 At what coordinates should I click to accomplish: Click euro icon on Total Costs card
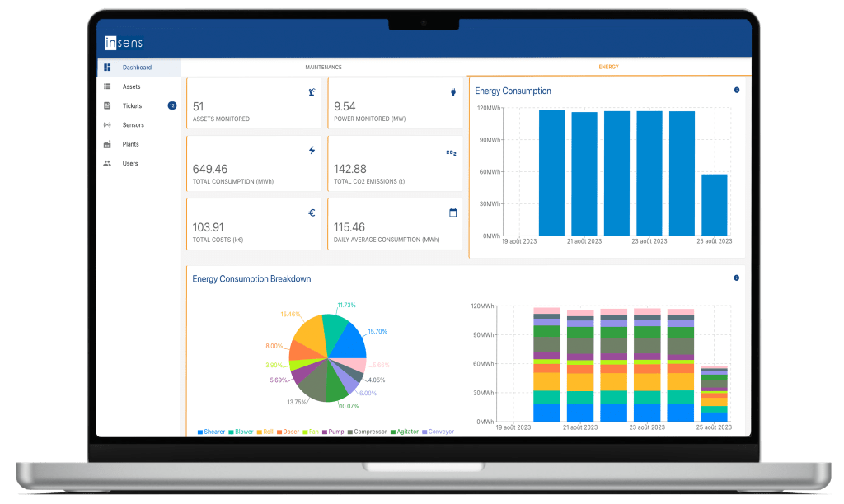(312, 212)
